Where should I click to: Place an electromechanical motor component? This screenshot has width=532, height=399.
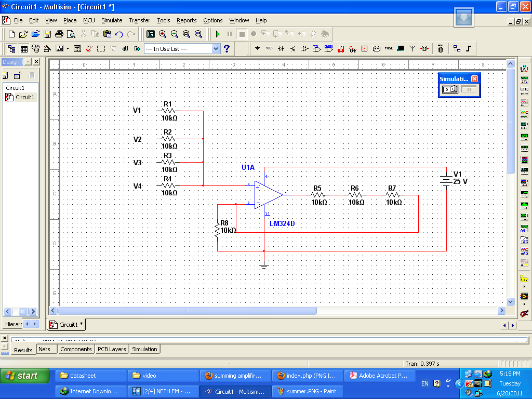tap(424, 48)
